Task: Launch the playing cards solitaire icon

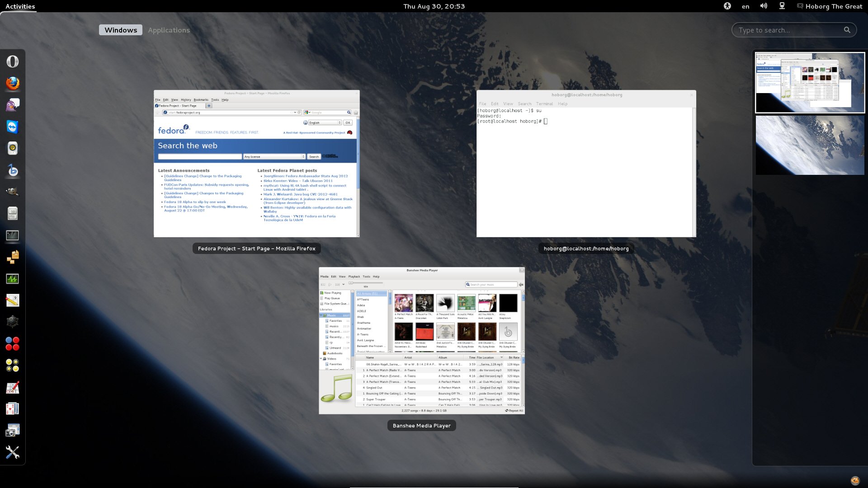Action: coord(13,409)
